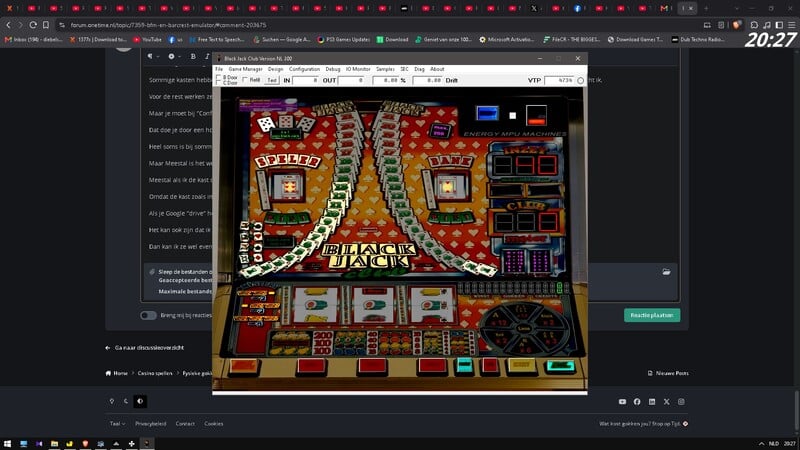Click the yellow button on machine panel
Image resolution: width=800 pixels, height=450 pixels.
521,365
